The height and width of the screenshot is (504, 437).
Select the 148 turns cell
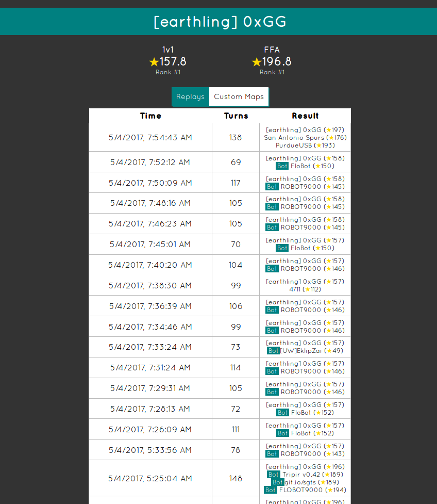click(x=236, y=478)
